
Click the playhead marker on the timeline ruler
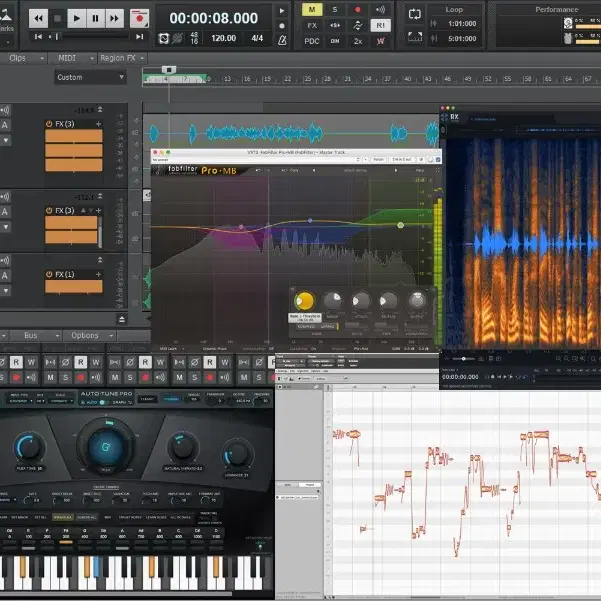[x=169, y=70]
